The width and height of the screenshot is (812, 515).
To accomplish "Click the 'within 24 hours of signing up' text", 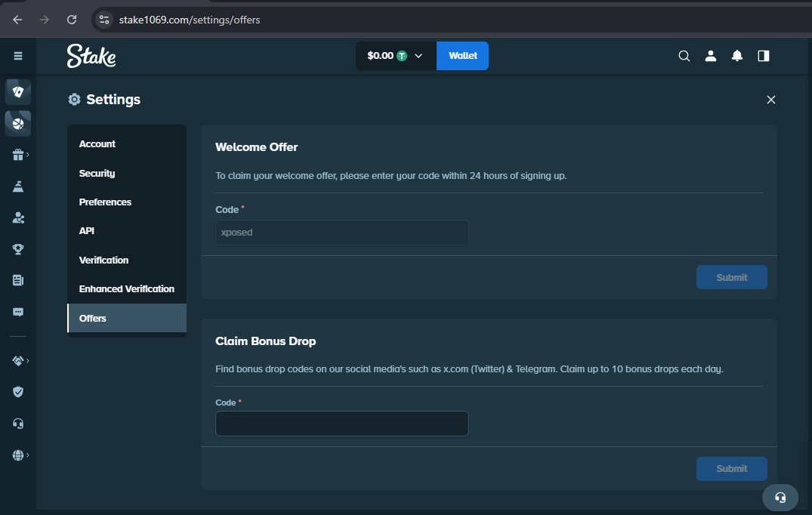I will coord(505,175).
